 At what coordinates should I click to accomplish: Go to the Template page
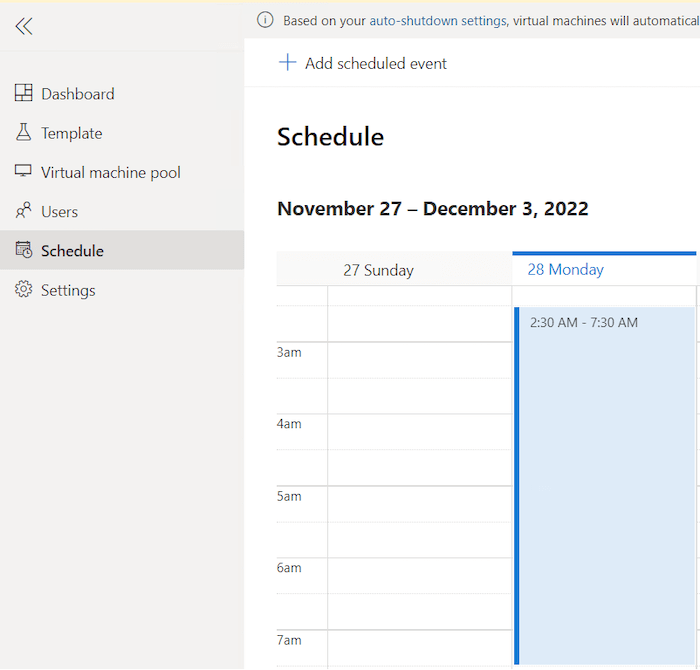click(x=122, y=133)
